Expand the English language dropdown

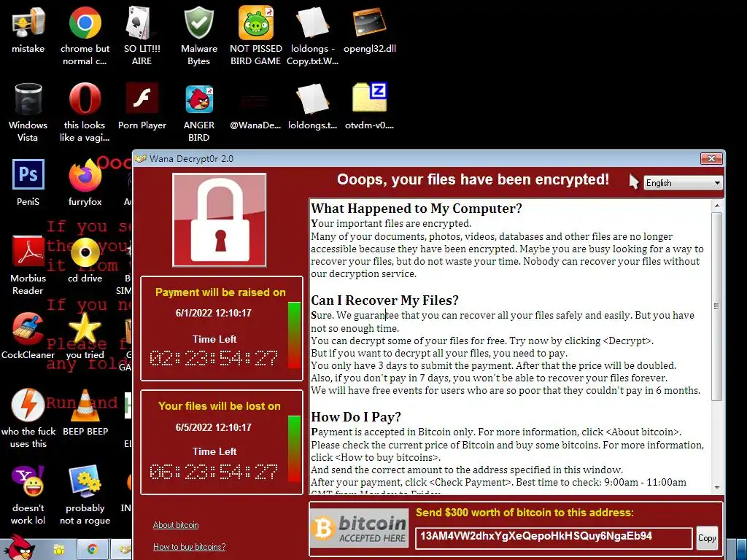coord(683,183)
